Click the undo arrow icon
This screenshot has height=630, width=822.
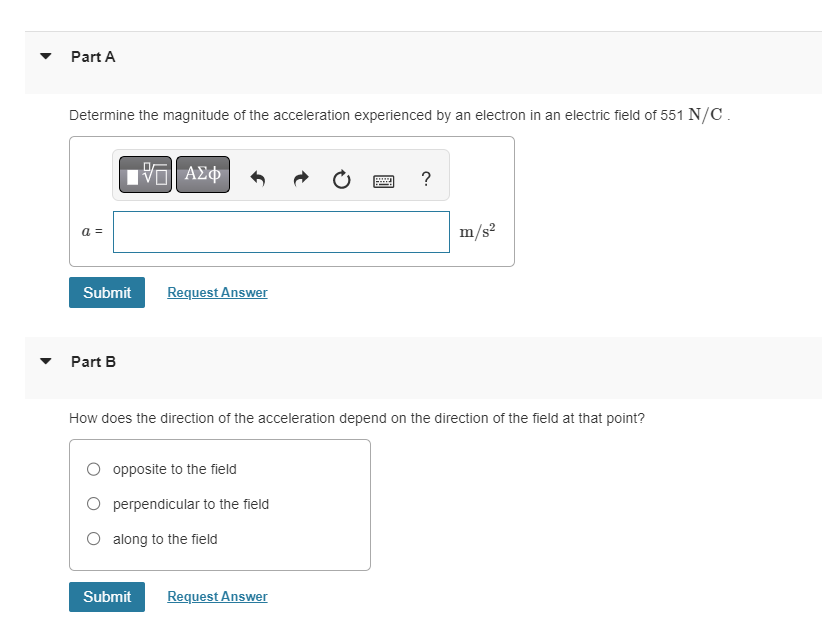pos(257,180)
